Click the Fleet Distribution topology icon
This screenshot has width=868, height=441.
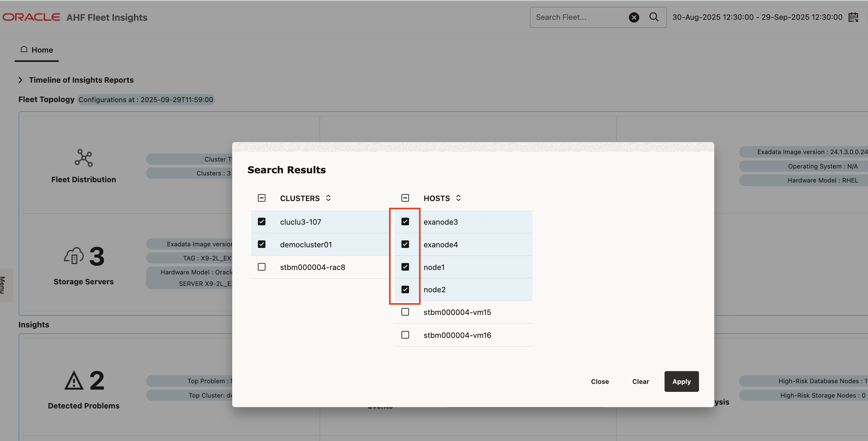tap(83, 158)
